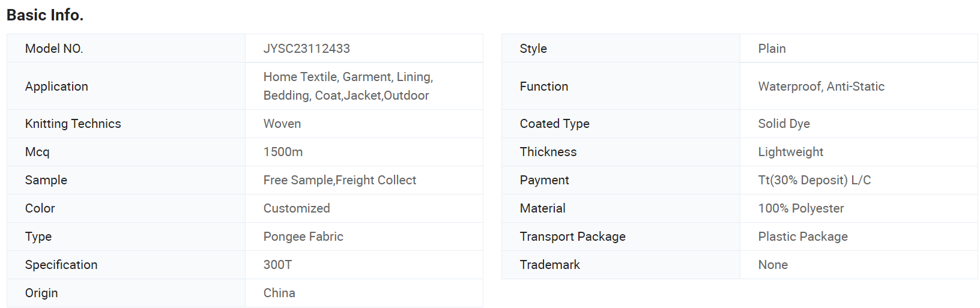Click the Tt(30% Deposit) L/C payment value
Viewport: 980px width, 308px height.
coord(814,180)
